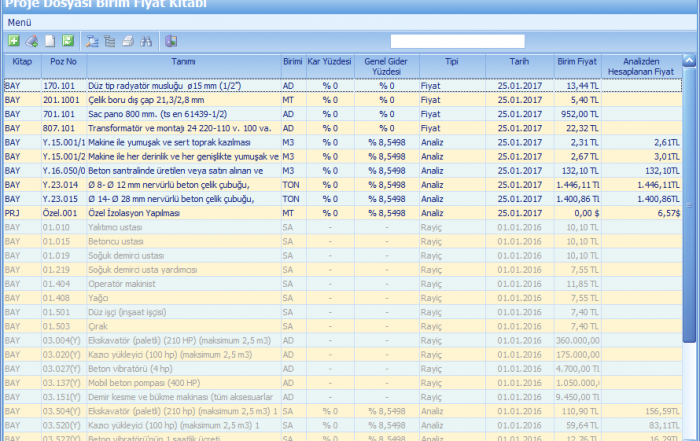
Task: Click the binoculars search icon
Action: (x=146, y=41)
